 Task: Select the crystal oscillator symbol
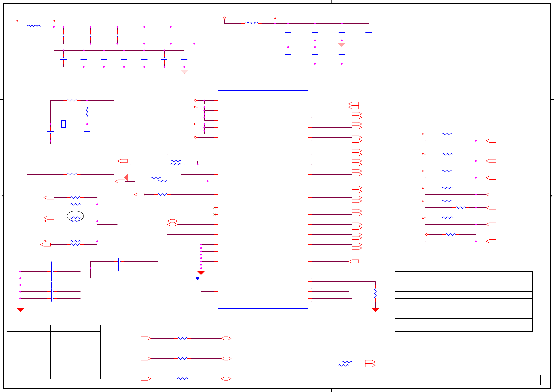click(x=64, y=124)
